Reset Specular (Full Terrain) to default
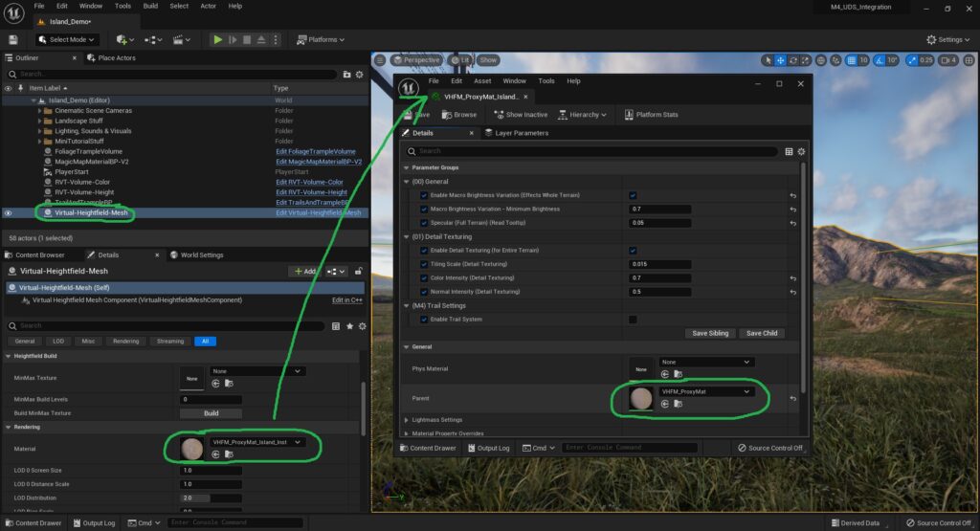Screen dimensions: 980x531 tap(793, 223)
